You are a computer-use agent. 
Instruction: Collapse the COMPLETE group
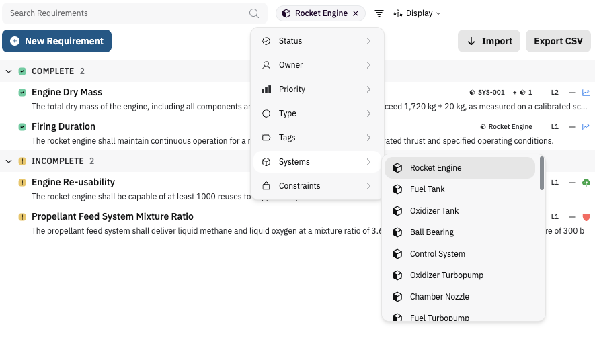pos(9,71)
